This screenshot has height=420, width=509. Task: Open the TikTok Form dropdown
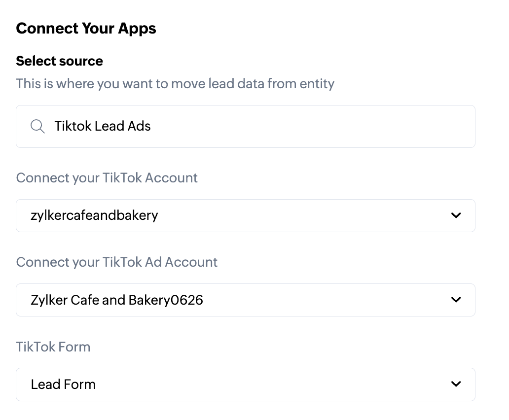(x=245, y=384)
